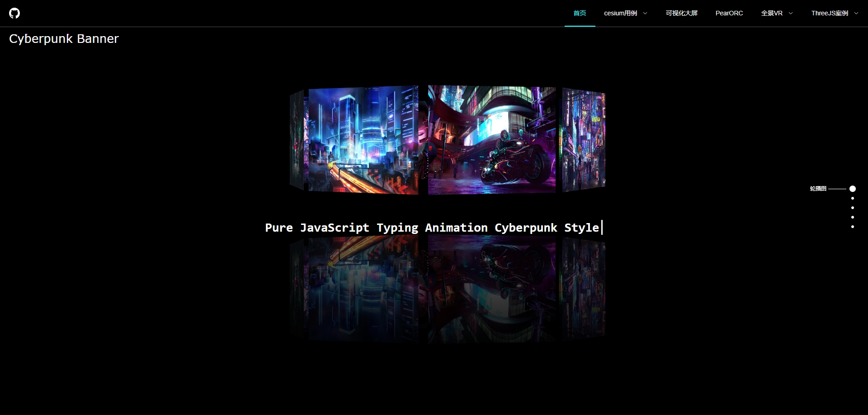Click the 轮播图 section label
868x415 pixels.
pyautogui.click(x=818, y=189)
